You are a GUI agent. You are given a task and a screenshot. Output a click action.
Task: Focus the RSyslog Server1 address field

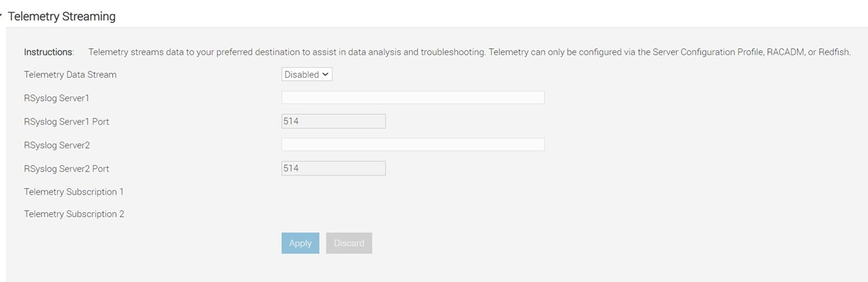point(412,98)
